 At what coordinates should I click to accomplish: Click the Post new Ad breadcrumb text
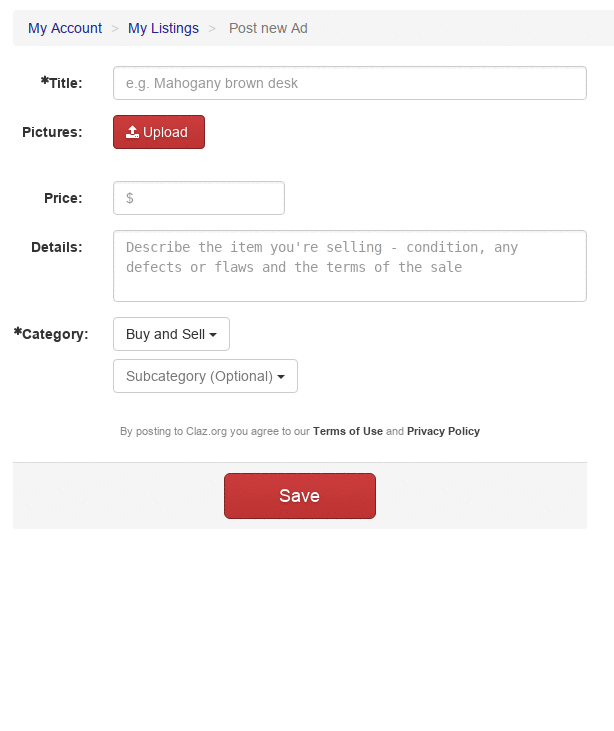tap(268, 28)
